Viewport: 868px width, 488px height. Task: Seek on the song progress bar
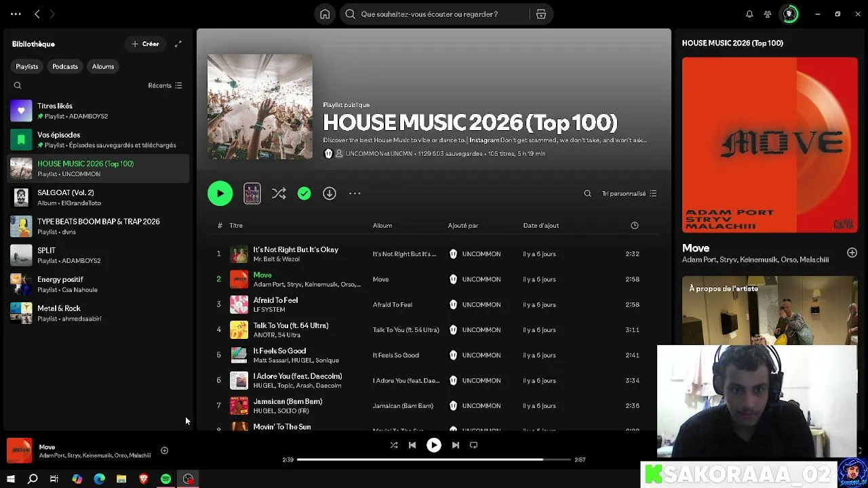coord(434,460)
